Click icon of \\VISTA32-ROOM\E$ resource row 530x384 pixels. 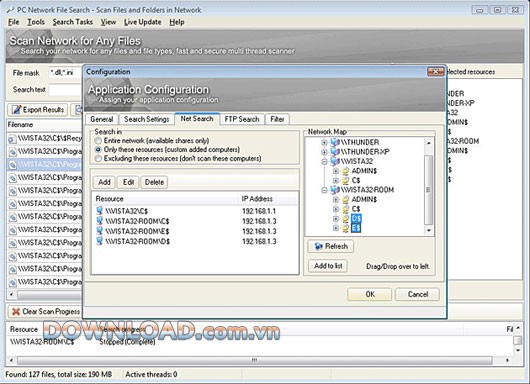click(x=99, y=231)
